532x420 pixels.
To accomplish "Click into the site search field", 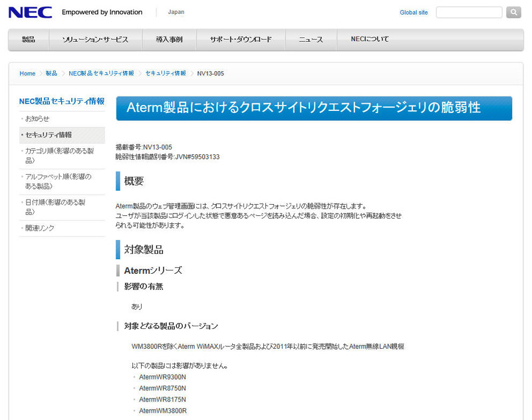I will [469, 13].
